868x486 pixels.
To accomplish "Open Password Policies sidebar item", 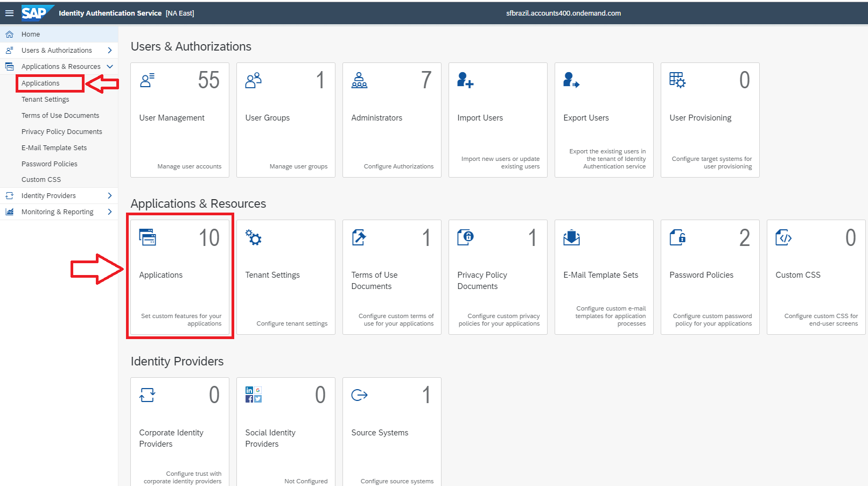I will 50,164.
